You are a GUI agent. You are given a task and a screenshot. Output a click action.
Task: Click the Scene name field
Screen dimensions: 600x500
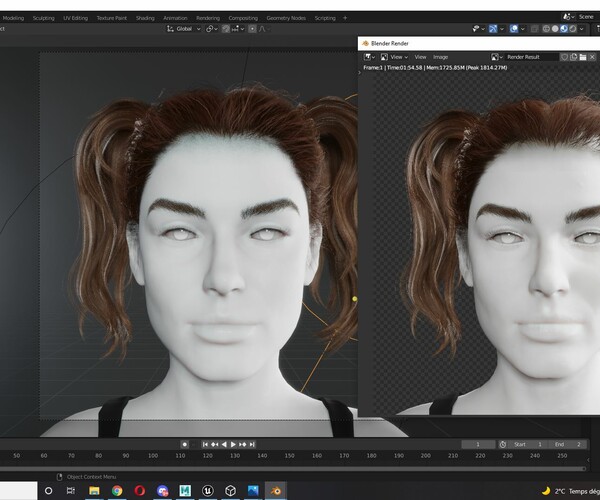click(588, 17)
